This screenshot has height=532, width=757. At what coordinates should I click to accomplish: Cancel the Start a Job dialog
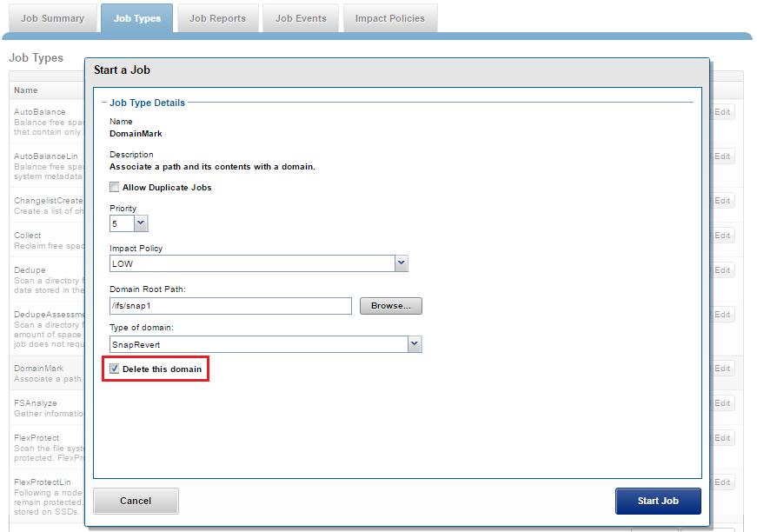click(x=136, y=501)
